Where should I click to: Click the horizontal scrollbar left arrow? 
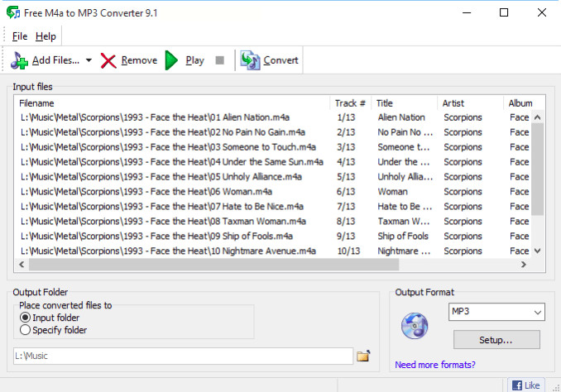pyautogui.click(x=22, y=265)
